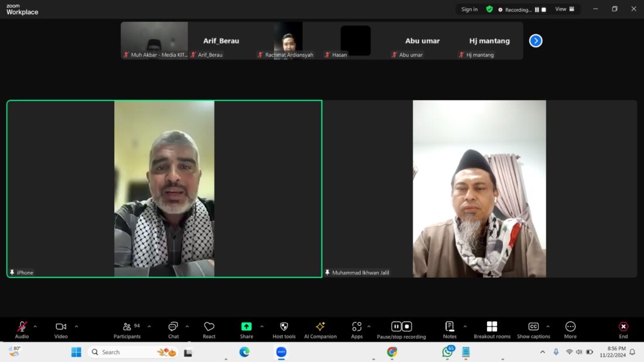Start screen sharing with Share

coord(246,330)
